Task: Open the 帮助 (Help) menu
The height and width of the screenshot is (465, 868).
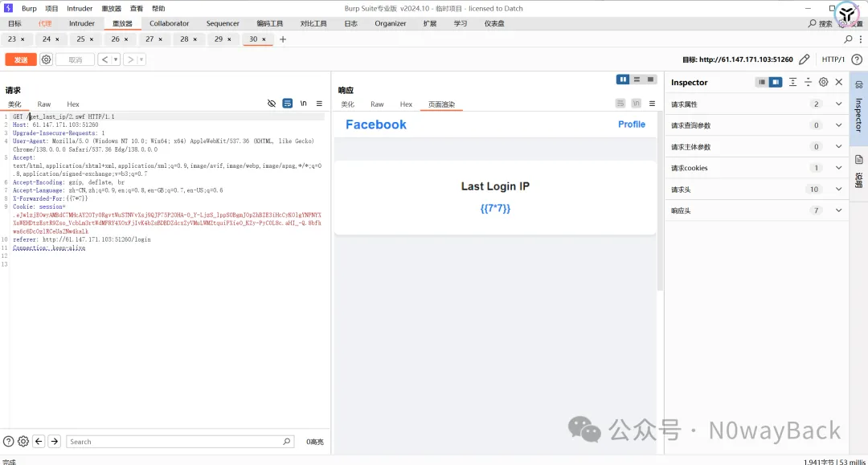Action: pyautogui.click(x=158, y=8)
